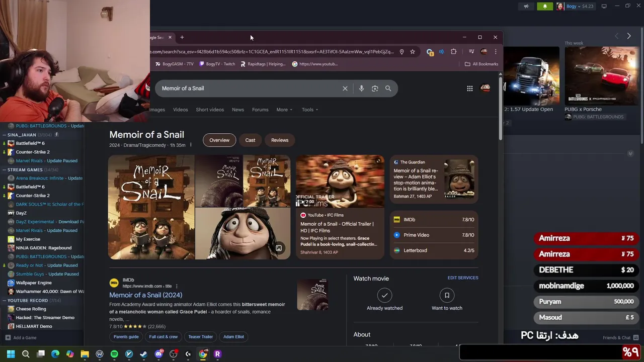Viewport: 644px width, 362px height.
Task: Expand the More search filters dropdown
Action: tap(284, 110)
